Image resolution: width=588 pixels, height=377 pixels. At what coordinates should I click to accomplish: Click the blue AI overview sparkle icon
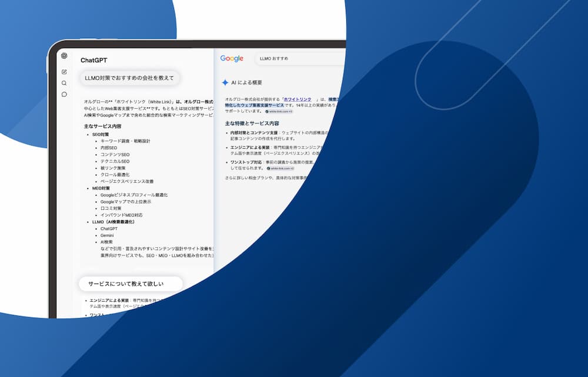[225, 83]
